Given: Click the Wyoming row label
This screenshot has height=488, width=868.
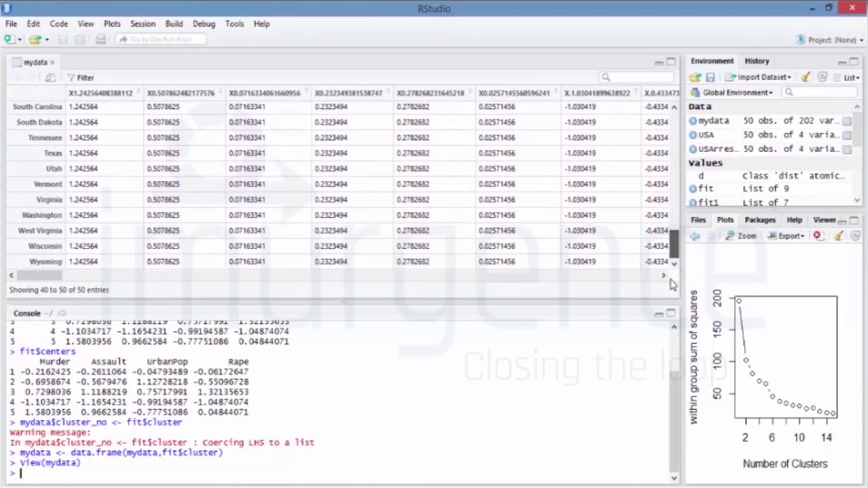Looking at the screenshot, I should click(45, 262).
